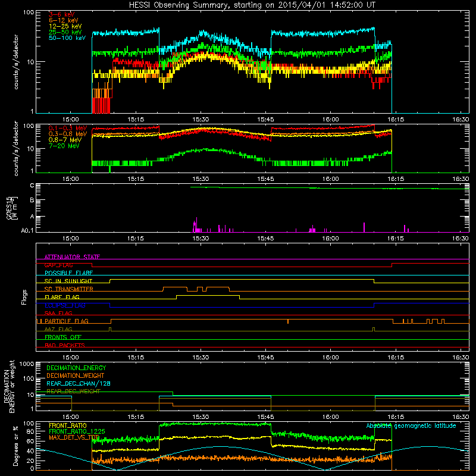Viewport: 476px width, 476px height.
Task: Click the DECIMATION ENERGY or weight axis title
Action: click(9, 386)
